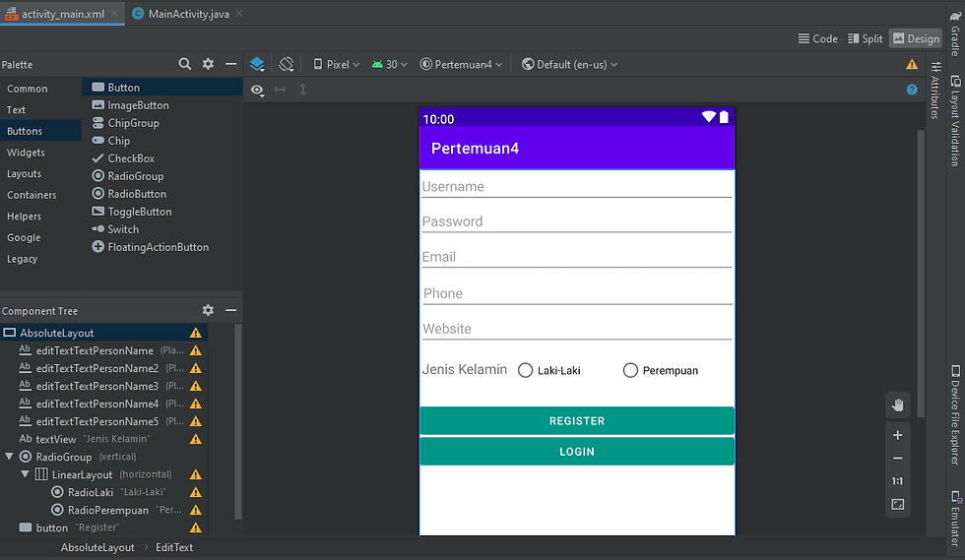Click AbsoluteLayout in bottom breadcrumb
The image size is (965, 560).
[97, 547]
